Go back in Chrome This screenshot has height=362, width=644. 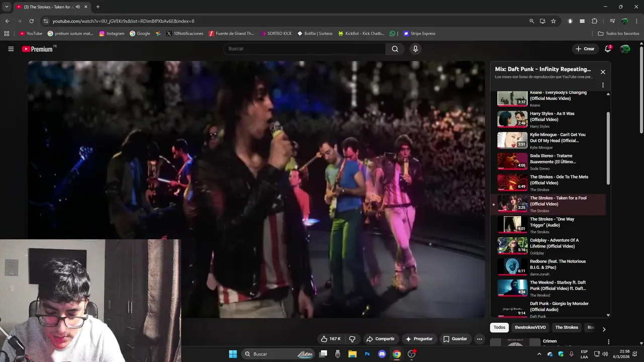coord(7,21)
